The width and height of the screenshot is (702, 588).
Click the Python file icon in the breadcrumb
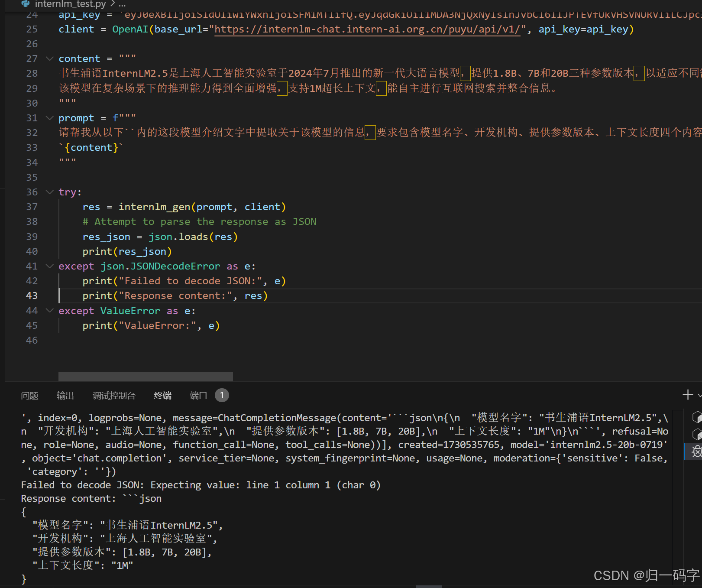(x=25, y=4)
